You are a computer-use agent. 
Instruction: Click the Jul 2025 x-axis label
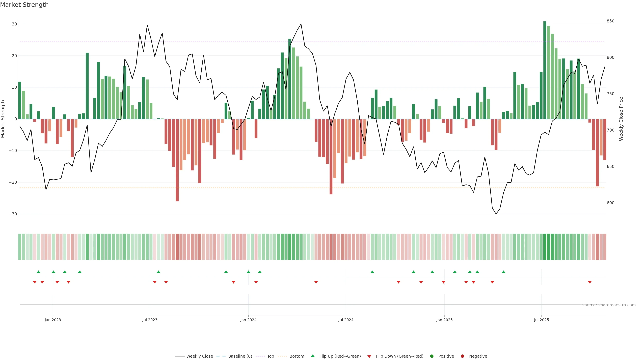pos(542,320)
